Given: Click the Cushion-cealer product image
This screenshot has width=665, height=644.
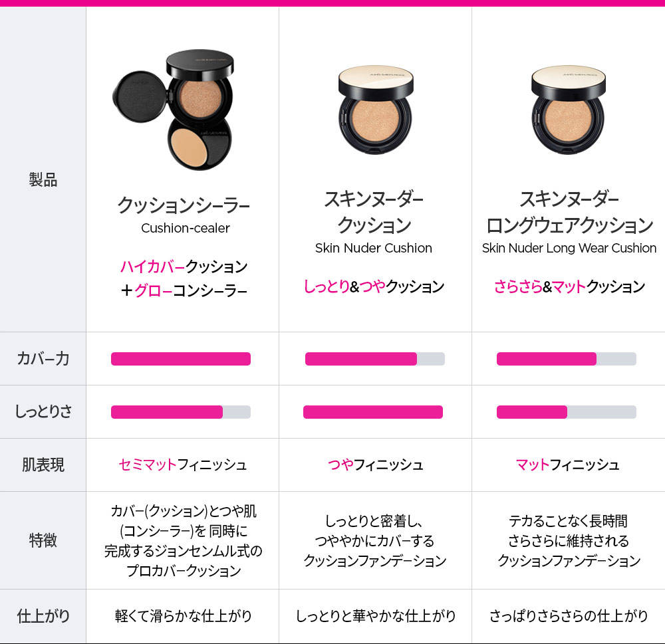Looking at the screenshot, I should coord(173,110).
